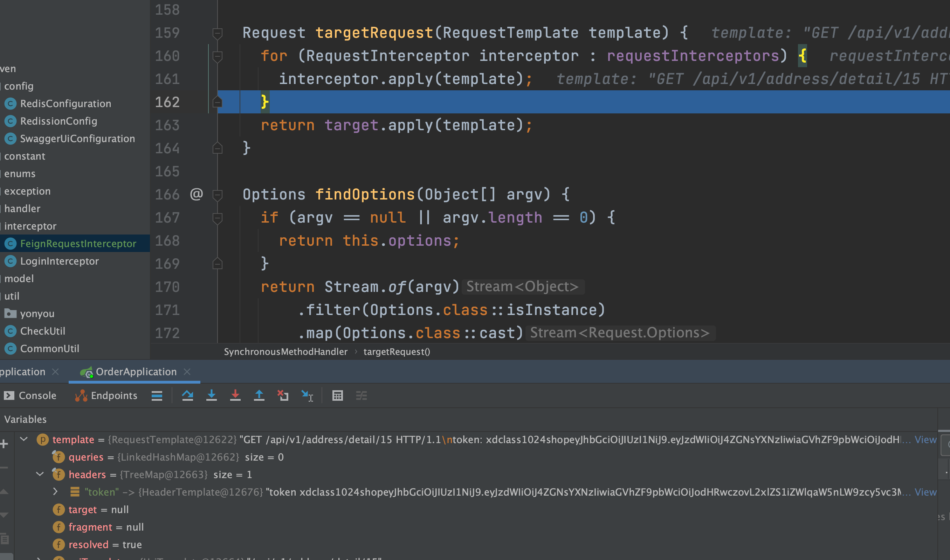Collapse the headers TreeMap node

click(x=40, y=474)
